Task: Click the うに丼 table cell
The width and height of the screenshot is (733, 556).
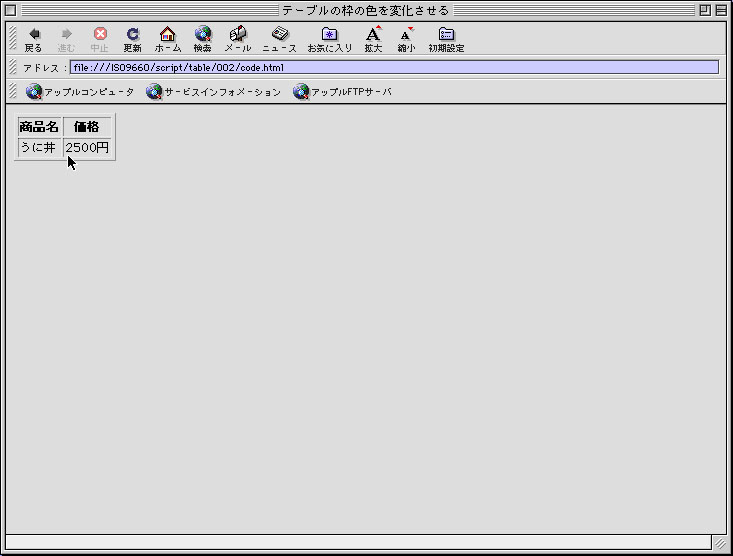Action: (39, 148)
